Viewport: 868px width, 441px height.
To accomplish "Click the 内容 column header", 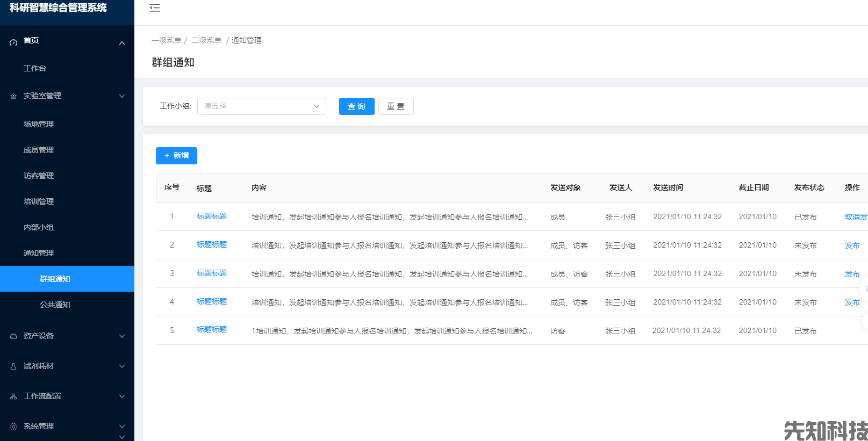I will [x=259, y=187].
